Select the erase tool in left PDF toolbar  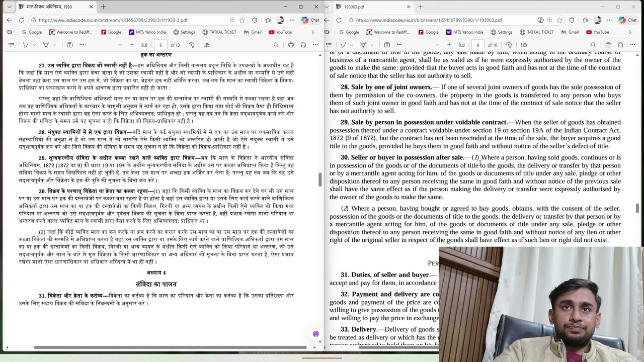46,45
